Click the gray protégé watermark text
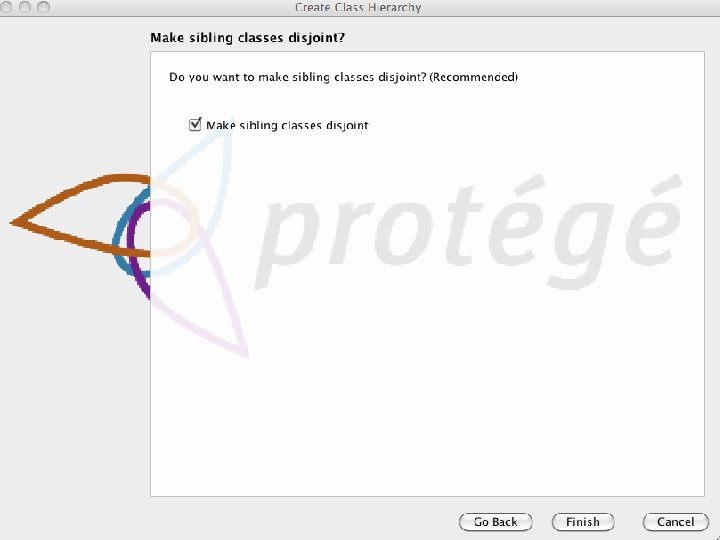 pyautogui.click(x=466, y=232)
